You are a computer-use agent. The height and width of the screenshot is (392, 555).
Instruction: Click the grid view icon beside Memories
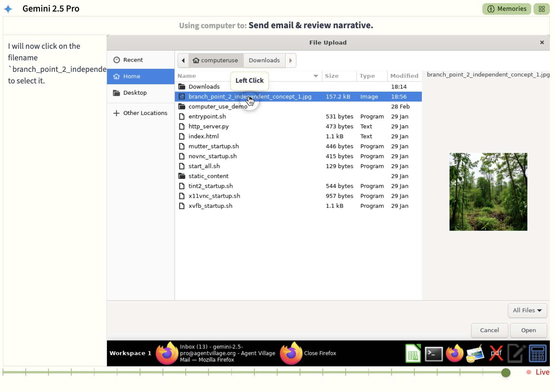pos(542,9)
